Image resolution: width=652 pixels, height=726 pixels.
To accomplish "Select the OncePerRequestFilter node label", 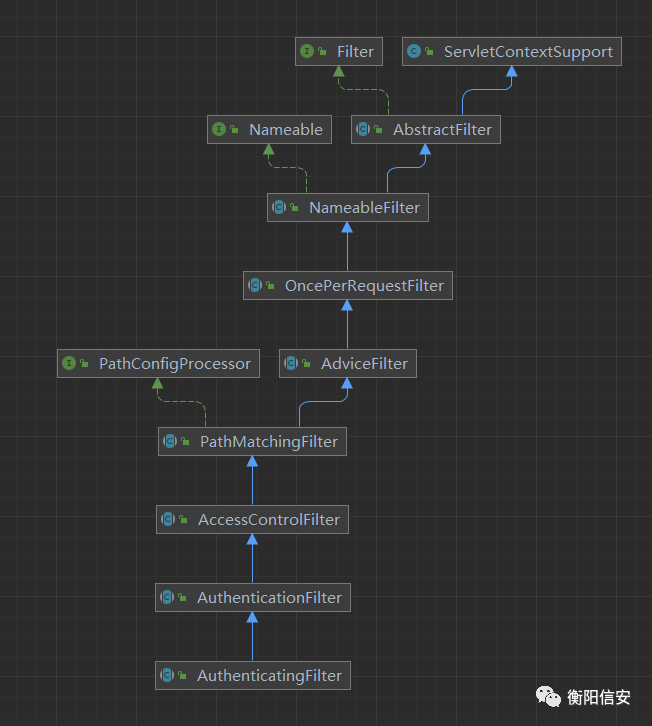I will tap(364, 286).
